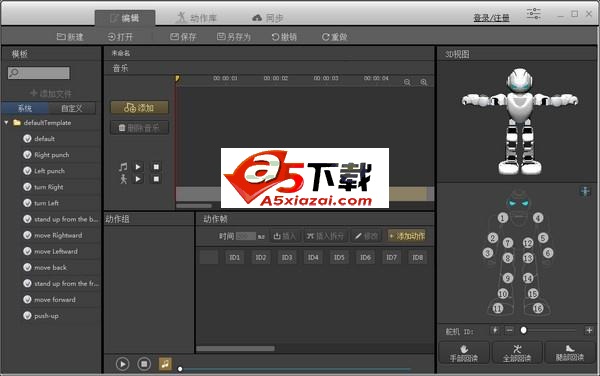This screenshot has width=600, height=376.
Task: Select the turn Right action
Action: click(49, 187)
